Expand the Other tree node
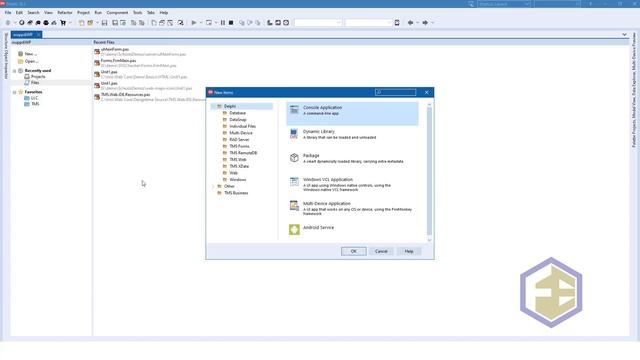The width and height of the screenshot is (640, 360). tap(213, 186)
